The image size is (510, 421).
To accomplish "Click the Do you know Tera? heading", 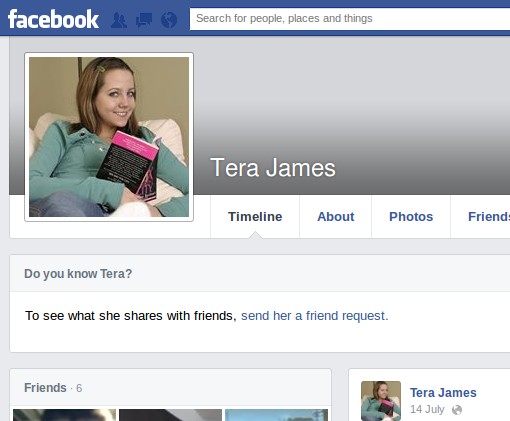I will point(78,274).
